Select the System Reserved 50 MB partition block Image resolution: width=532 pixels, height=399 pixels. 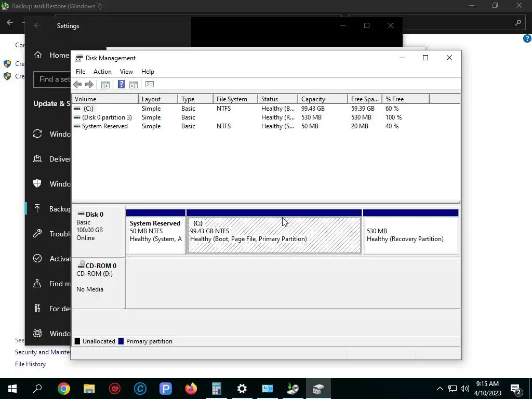pos(156,232)
